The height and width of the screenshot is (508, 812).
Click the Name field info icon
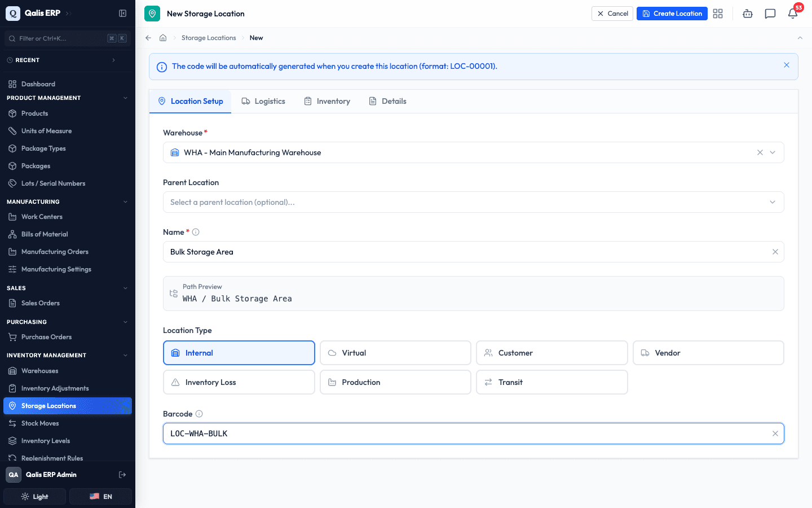pos(196,232)
